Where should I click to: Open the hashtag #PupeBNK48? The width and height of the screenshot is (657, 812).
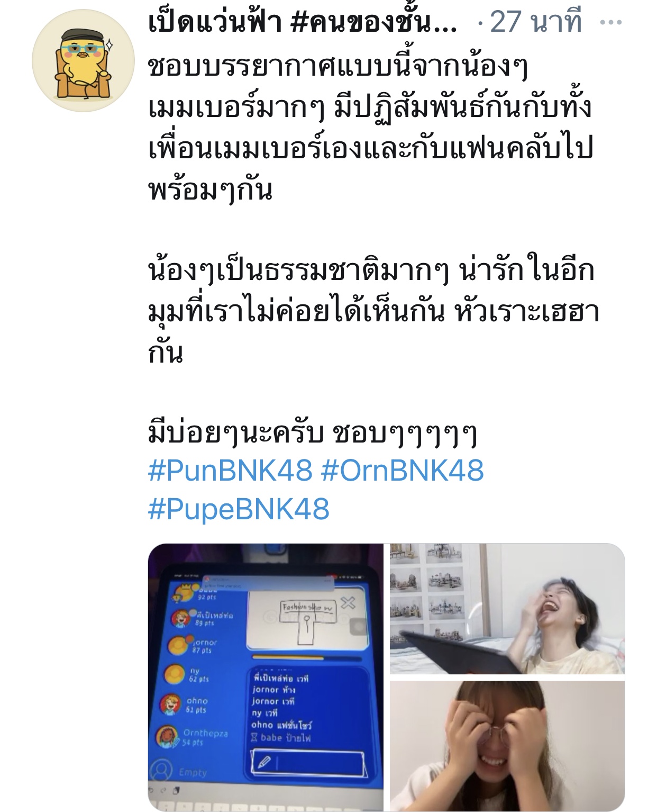click(239, 509)
